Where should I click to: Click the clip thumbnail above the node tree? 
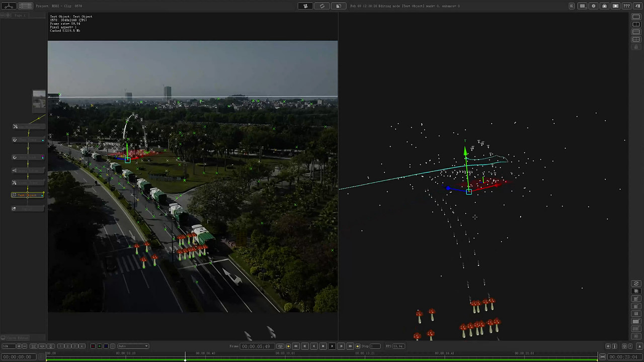39,100
